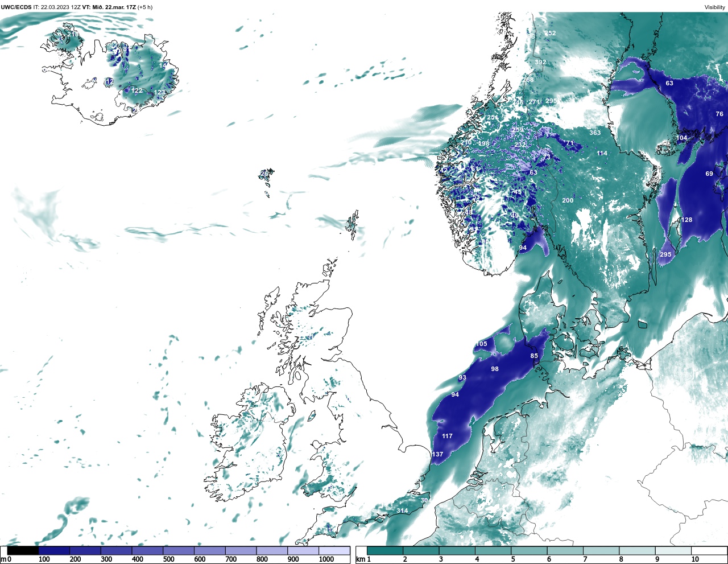
Task: Select the 300–400 m legend swatch
Action: (116, 550)
